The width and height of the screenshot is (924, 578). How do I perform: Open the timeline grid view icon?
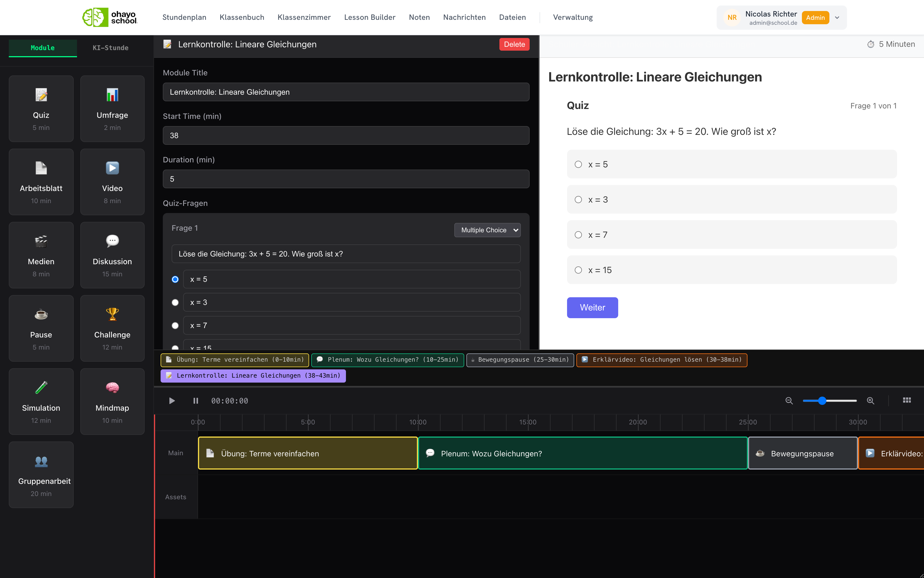907,400
